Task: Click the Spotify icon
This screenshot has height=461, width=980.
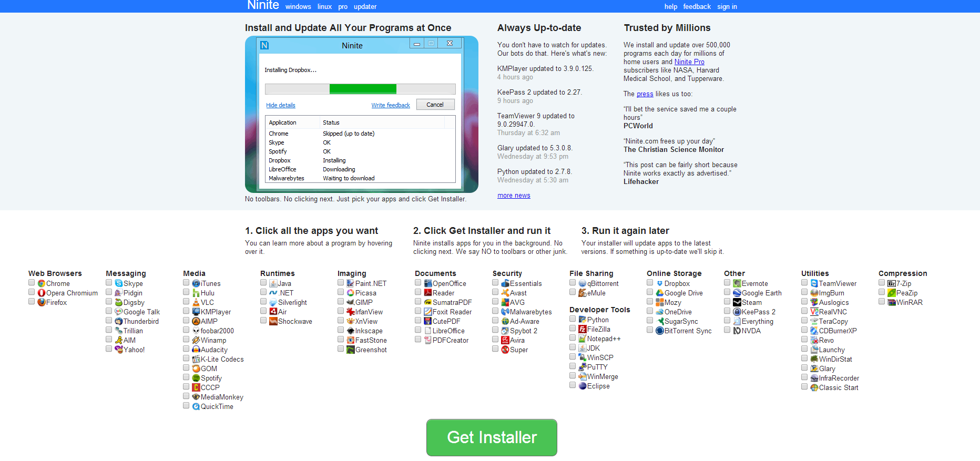Action: coord(196,378)
